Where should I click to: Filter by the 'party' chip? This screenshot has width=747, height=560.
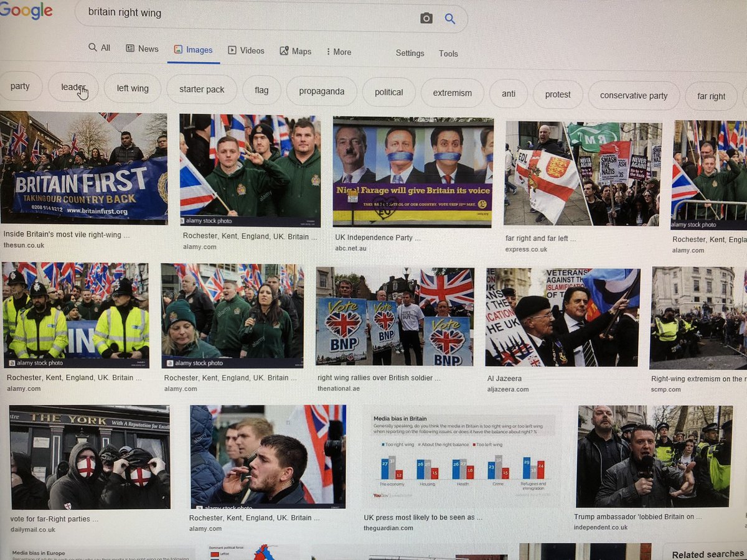pyautogui.click(x=20, y=86)
